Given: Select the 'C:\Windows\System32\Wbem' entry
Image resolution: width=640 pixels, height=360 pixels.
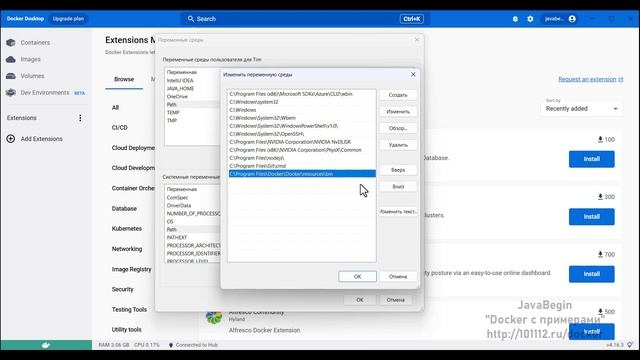Looking at the screenshot, I should click(x=302, y=118).
